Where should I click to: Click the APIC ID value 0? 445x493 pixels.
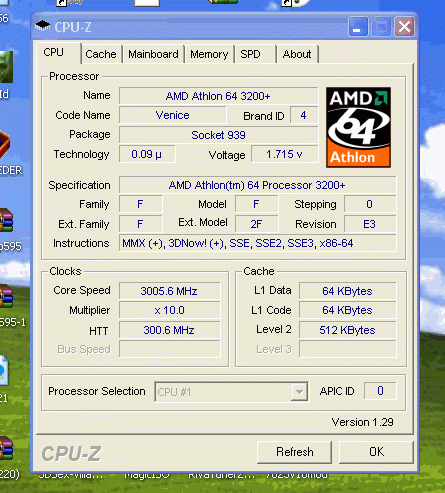point(380,391)
